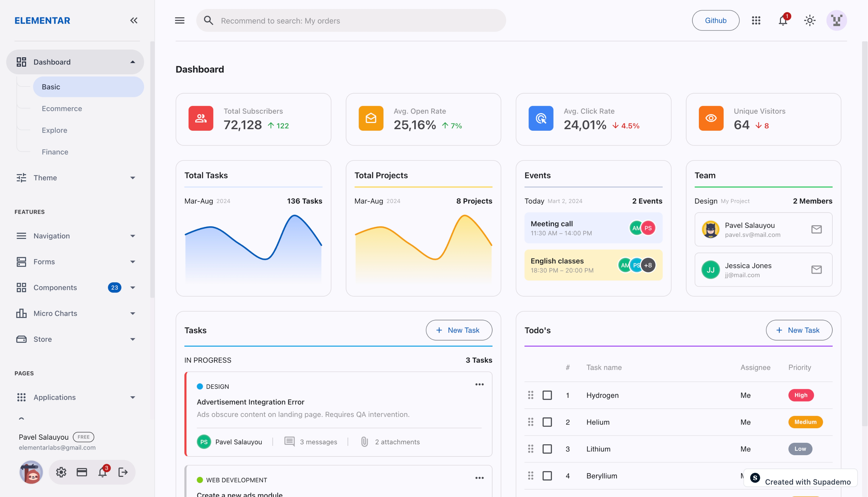Open options menu on Design task card
Viewport: 868px width, 497px height.
[479, 384]
